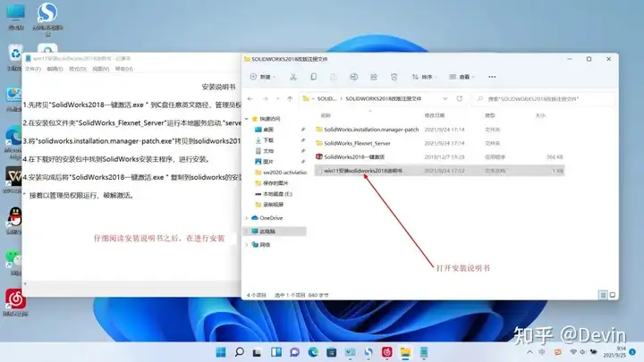
Task: Go up one folder level arrow
Action: point(290,99)
